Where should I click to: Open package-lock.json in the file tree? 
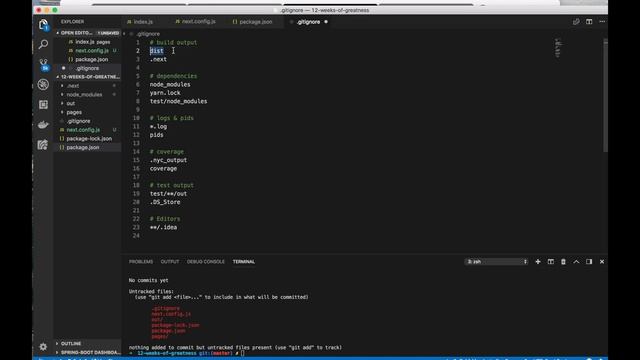[88, 139]
